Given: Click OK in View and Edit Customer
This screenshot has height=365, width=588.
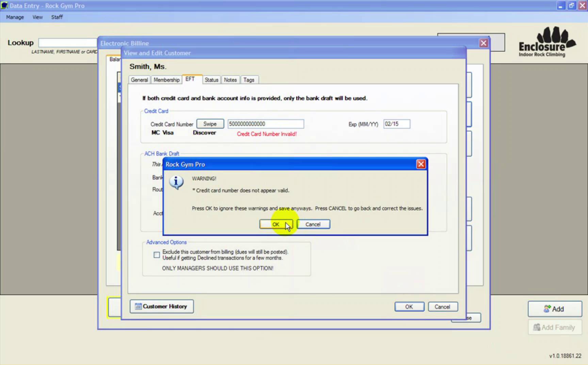Looking at the screenshot, I should pos(409,307).
